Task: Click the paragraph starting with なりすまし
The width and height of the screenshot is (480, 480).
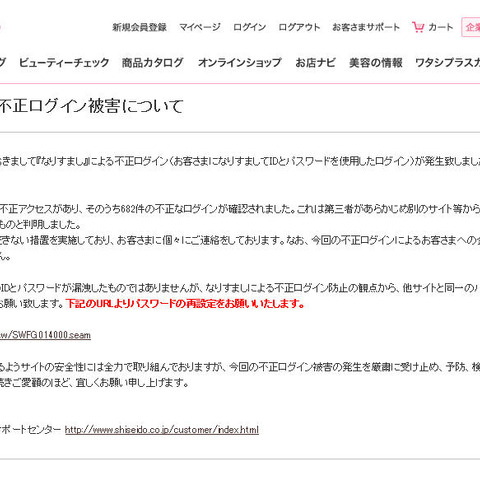Action: (x=240, y=161)
